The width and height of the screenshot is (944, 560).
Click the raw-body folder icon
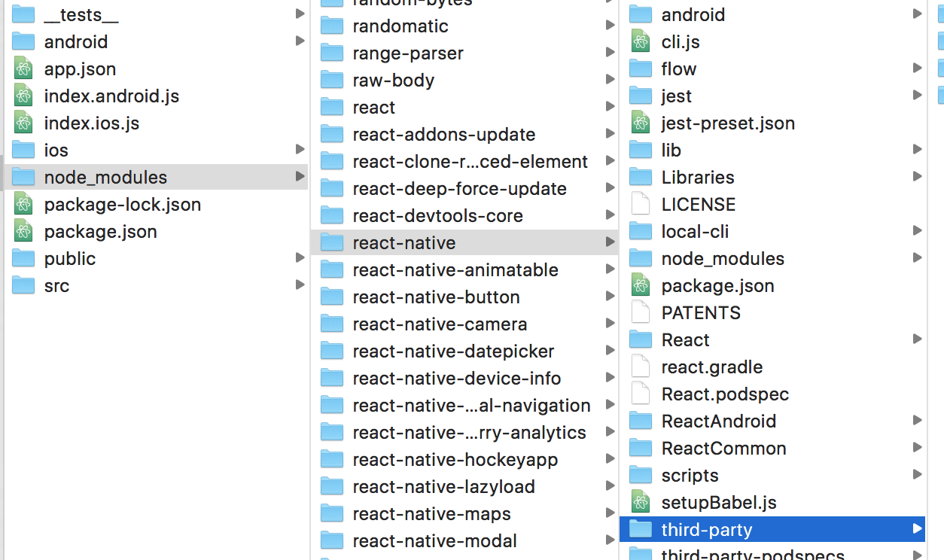pos(332,81)
